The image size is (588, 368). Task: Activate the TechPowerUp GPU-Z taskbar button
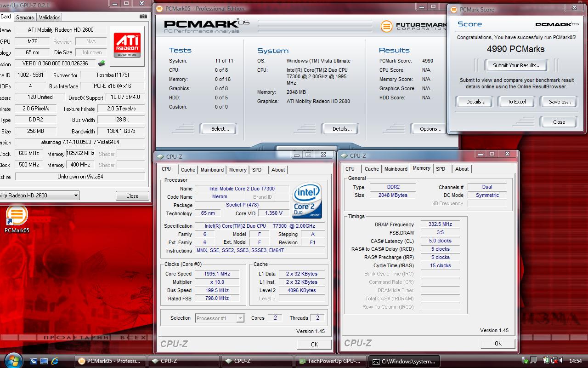[x=332, y=361]
